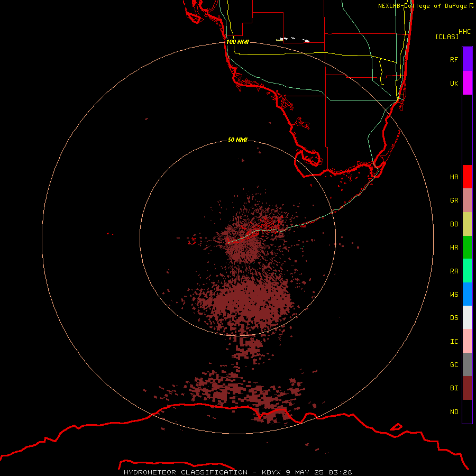Click the white echo cluster near the top

click(293, 40)
